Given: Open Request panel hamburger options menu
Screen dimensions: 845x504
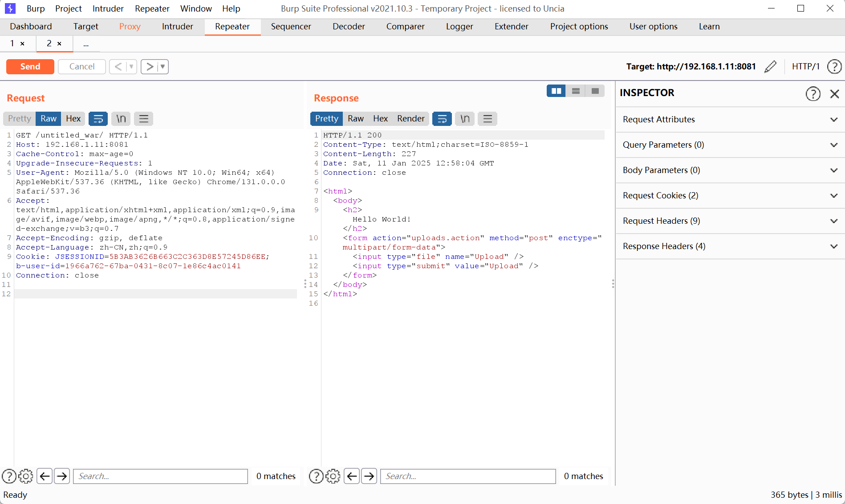Looking at the screenshot, I should (x=143, y=119).
